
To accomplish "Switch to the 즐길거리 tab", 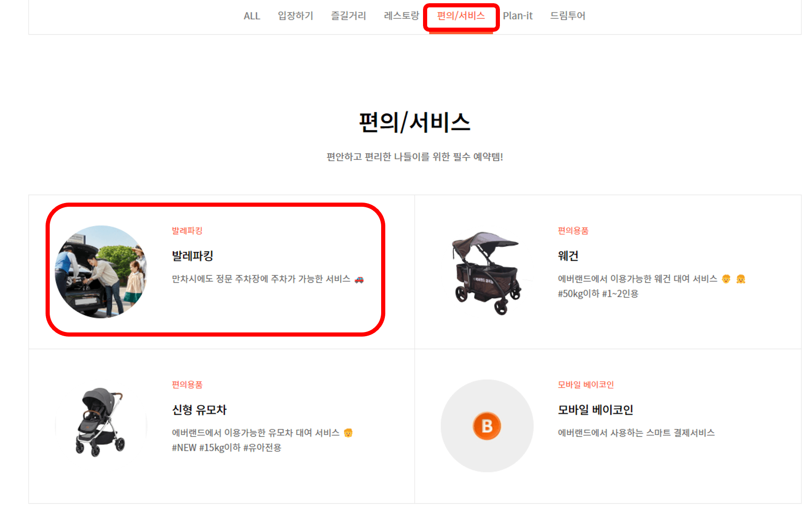I will (x=348, y=16).
